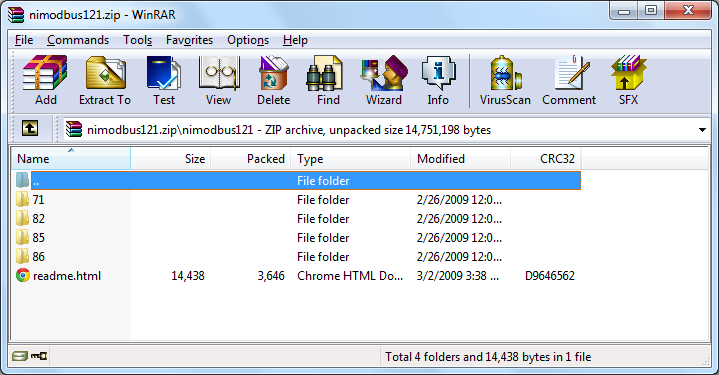
Task: Sort by Size column header
Action: point(171,158)
